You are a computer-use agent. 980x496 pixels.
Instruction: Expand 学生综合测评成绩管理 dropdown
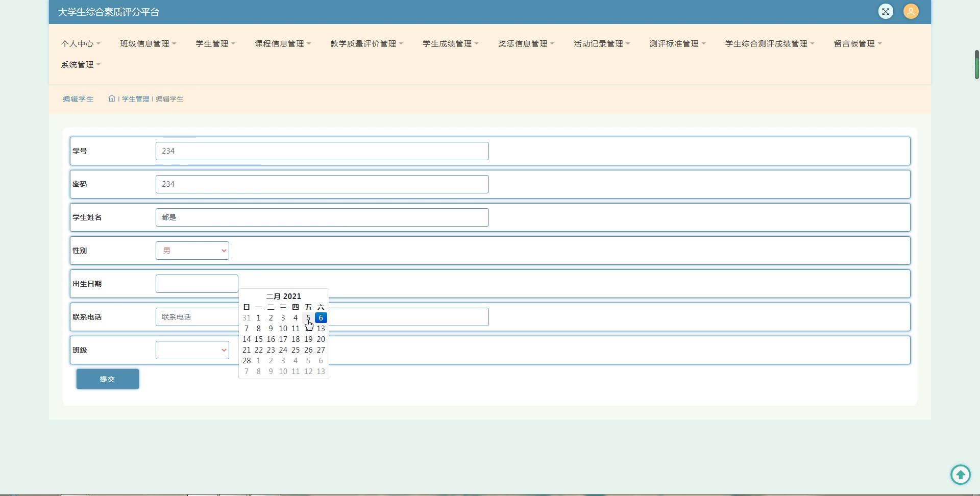click(x=770, y=43)
